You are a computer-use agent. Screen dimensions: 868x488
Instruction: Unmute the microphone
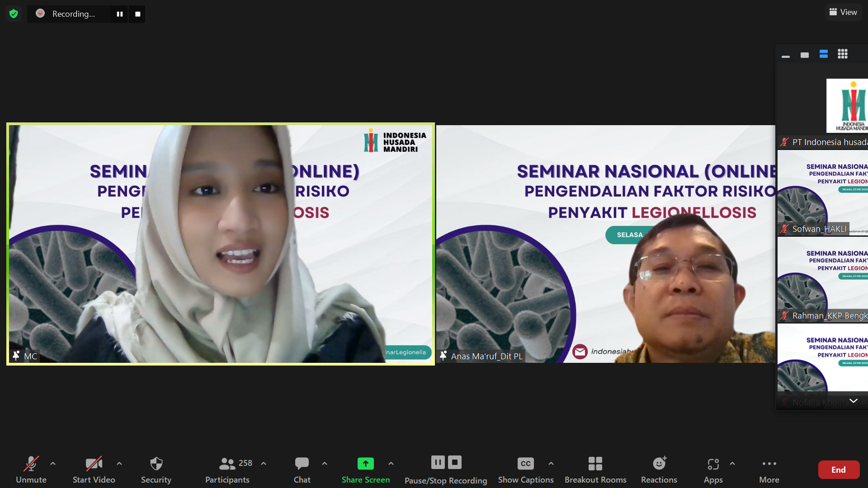click(x=31, y=470)
